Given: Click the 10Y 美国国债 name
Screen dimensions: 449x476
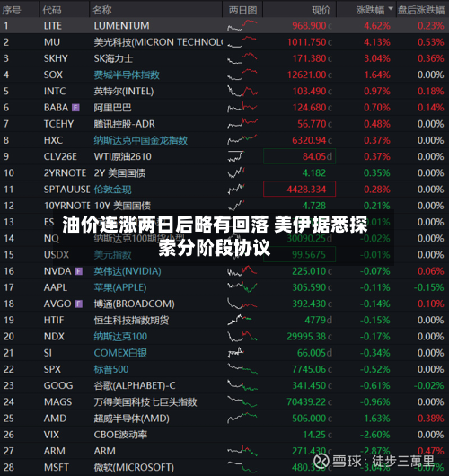Looking at the screenshot, I should pyautogui.click(x=123, y=206).
